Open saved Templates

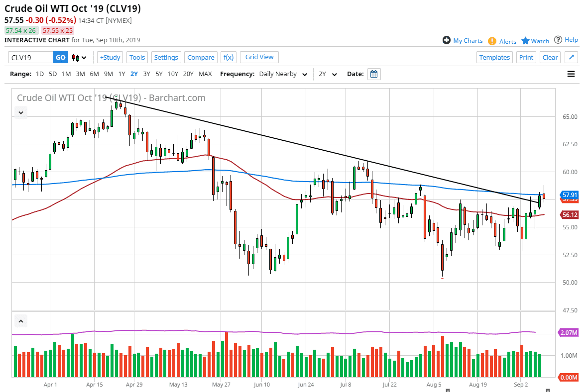click(494, 57)
